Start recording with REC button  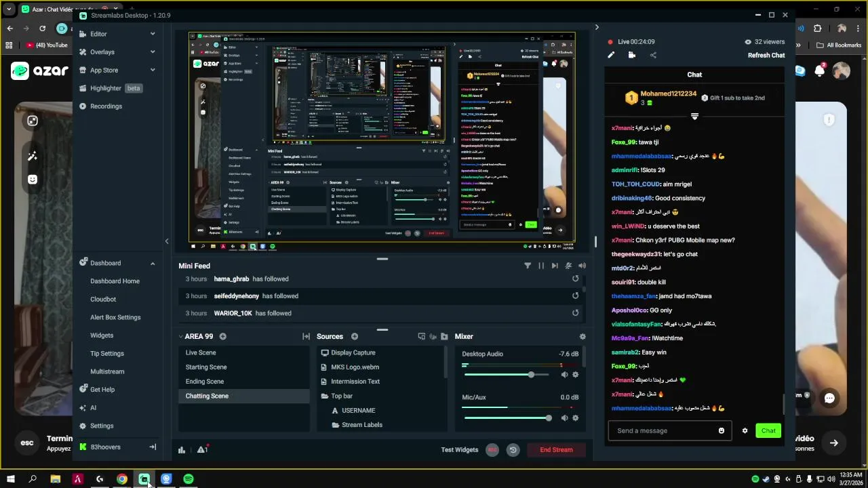pos(493,450)
